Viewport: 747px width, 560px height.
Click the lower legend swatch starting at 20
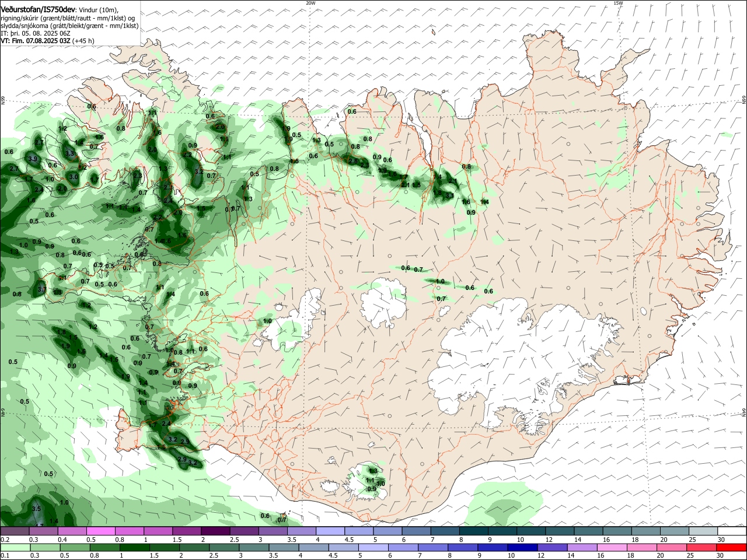673,547
